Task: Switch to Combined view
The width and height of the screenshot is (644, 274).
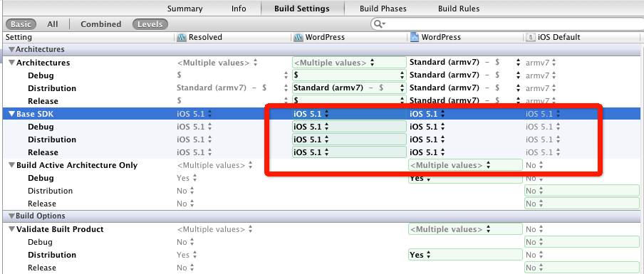Action: [x=100, y=24]
